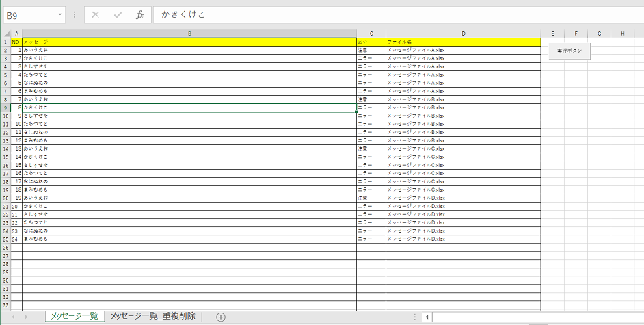Click メッセージファイルC.xlsx in row 14
This screenshot has width=644, height=325.
coord(464,148)
